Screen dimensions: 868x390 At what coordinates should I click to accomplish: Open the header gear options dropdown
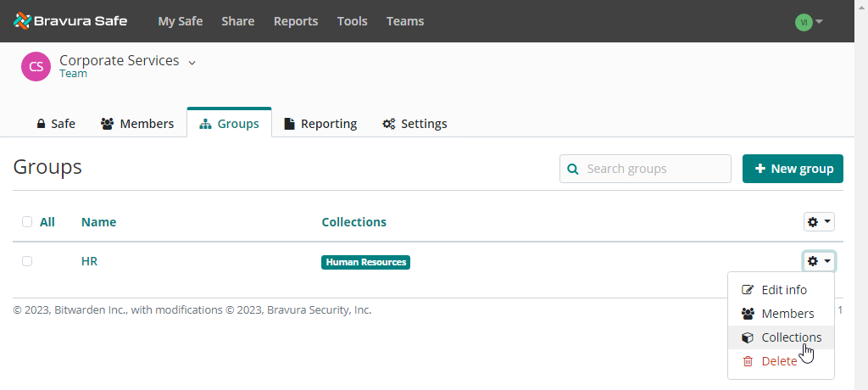[819, 221]
